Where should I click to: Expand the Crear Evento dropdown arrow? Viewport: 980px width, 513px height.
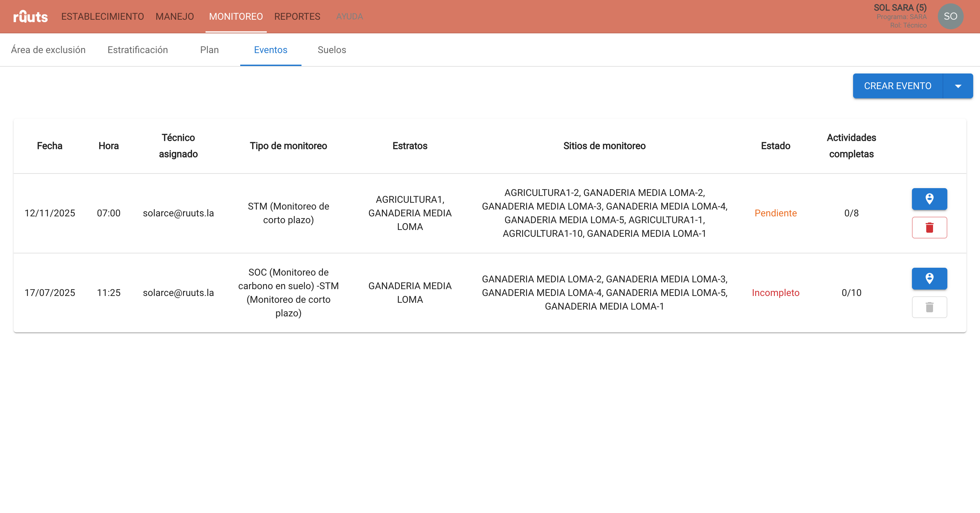pos(958,86)
